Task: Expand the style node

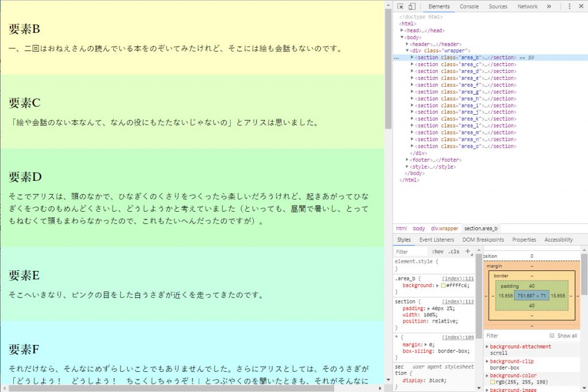Action: click(407, 167)
